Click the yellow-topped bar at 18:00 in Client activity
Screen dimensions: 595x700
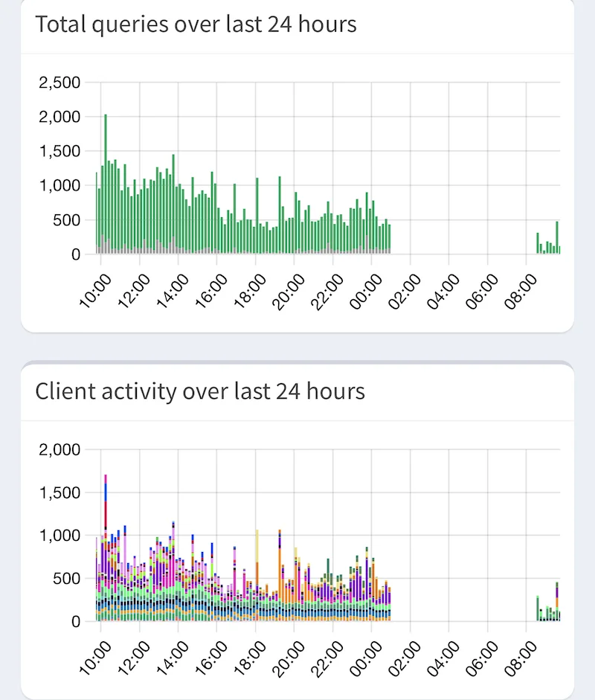coord(257,576)
